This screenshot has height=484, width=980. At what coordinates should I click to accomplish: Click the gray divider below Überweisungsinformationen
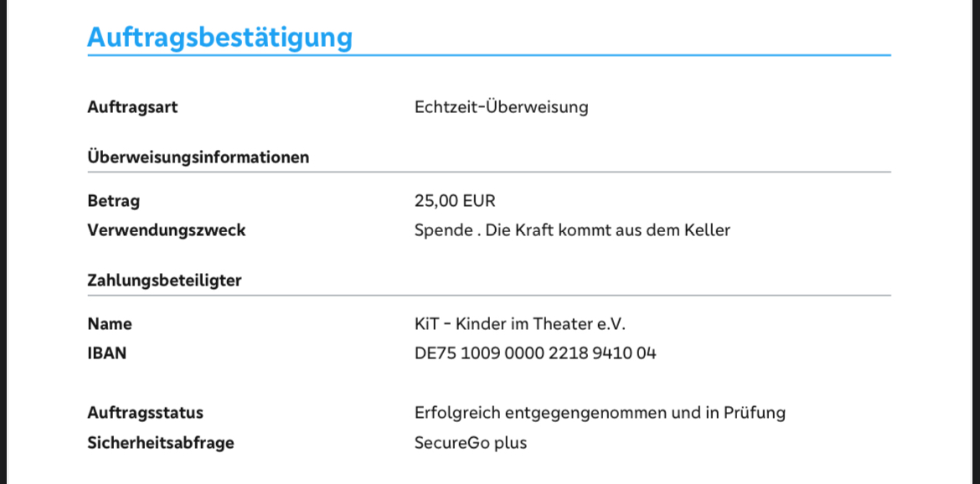click(489, 172)
